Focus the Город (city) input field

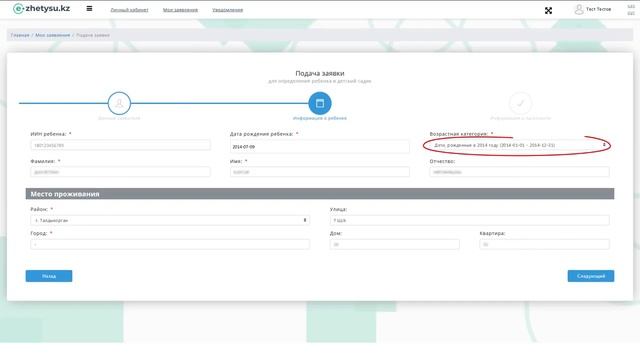pos(170,244)
